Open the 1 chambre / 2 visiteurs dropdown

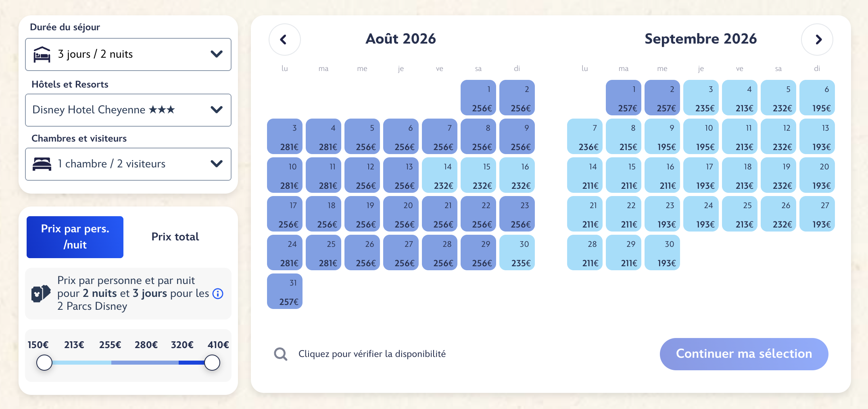point(128,164)
